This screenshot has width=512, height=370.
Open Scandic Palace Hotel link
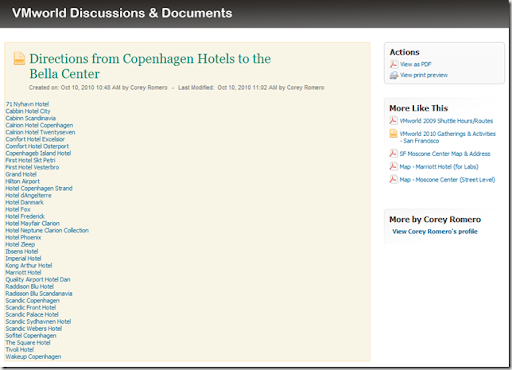pyautogui.click(x=32, y=314)
